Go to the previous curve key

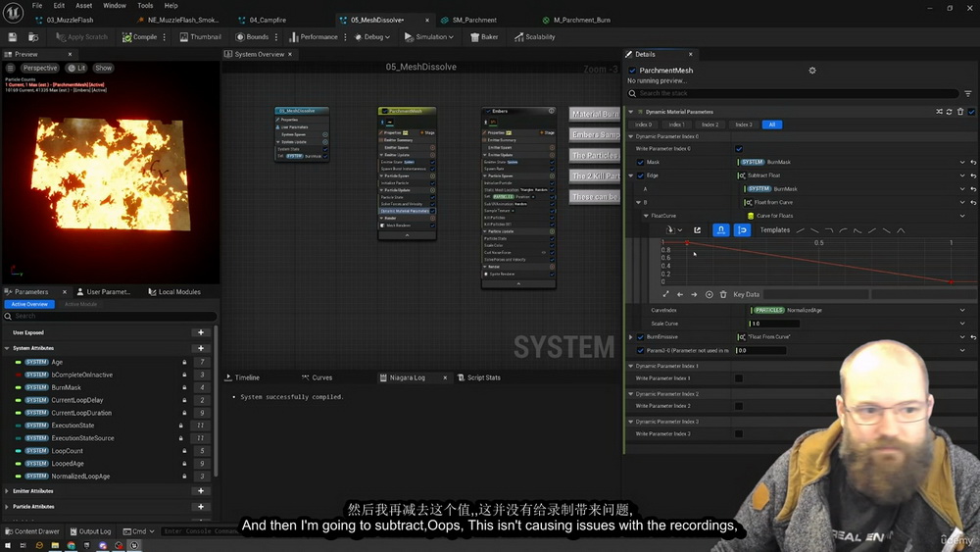(680, 294)
